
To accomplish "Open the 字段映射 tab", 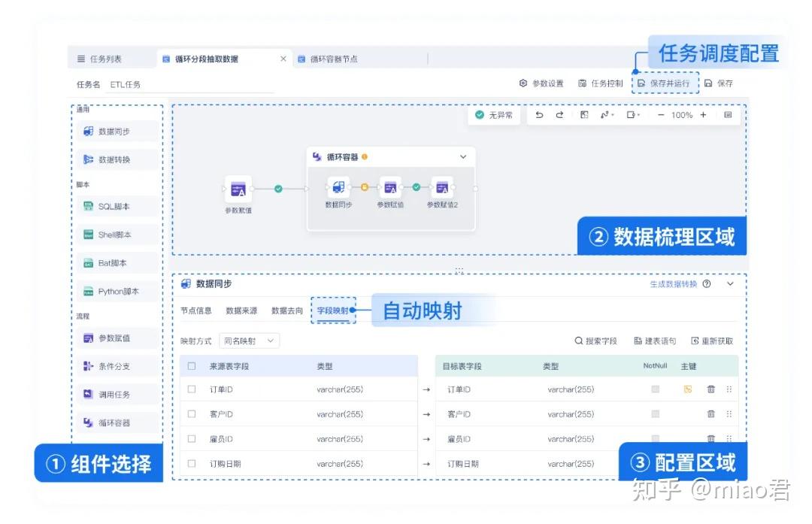I will (x=332, y=310).
